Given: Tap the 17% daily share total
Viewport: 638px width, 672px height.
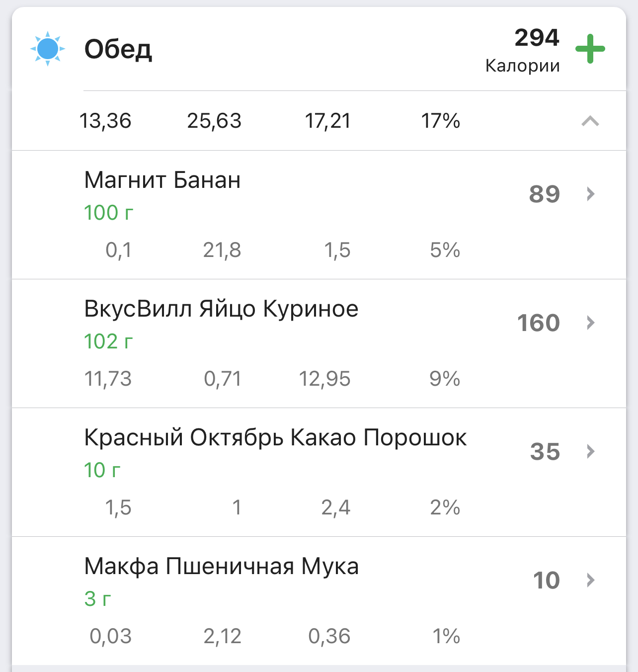Looking at the screenshot, I should 440,121.
